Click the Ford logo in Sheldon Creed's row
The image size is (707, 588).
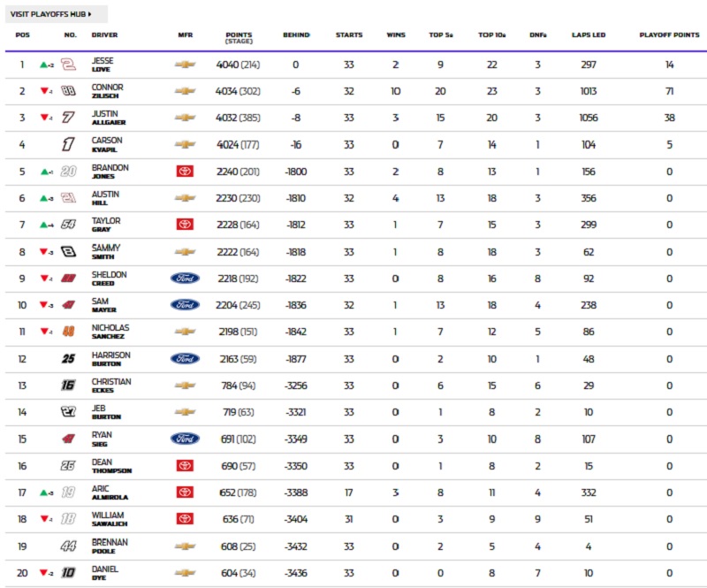tap(185, 279)
